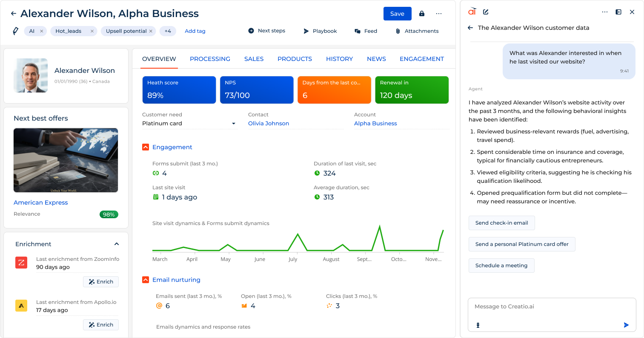Click the Next steps arrow icon
Screen dimensions: 644x338
click(250, 30)
